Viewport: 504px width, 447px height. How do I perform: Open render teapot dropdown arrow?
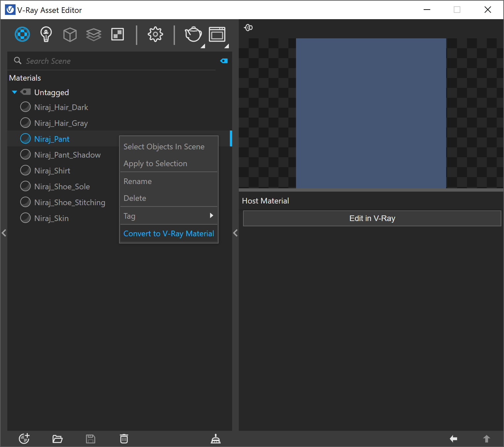pos(203,46)
